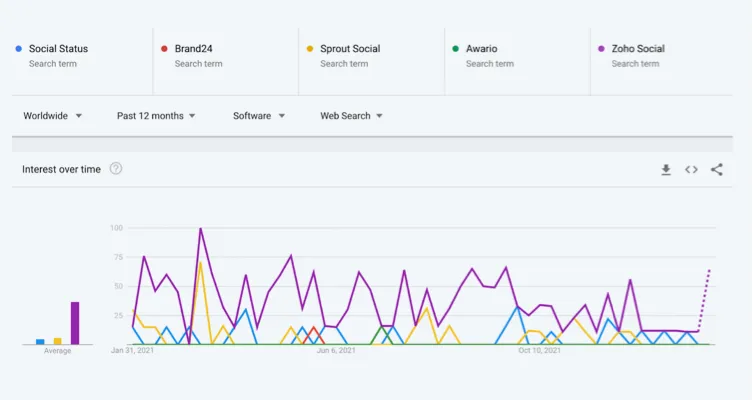Open the Web Search type dropdown
Viewport: 753px width, 400px height.
pyautogui.click(x=351, y=116)
